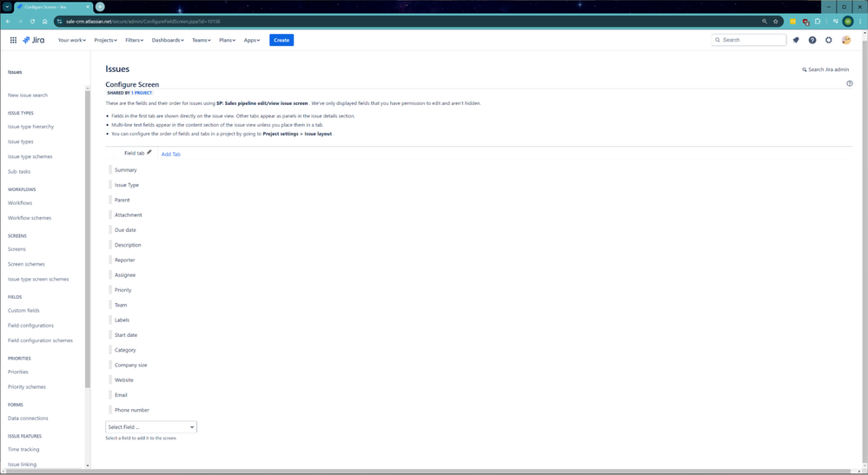This screenshot has width=868, height=475.
Task: Click the pencil icon to rename Field tab
Action: (149, 152)
